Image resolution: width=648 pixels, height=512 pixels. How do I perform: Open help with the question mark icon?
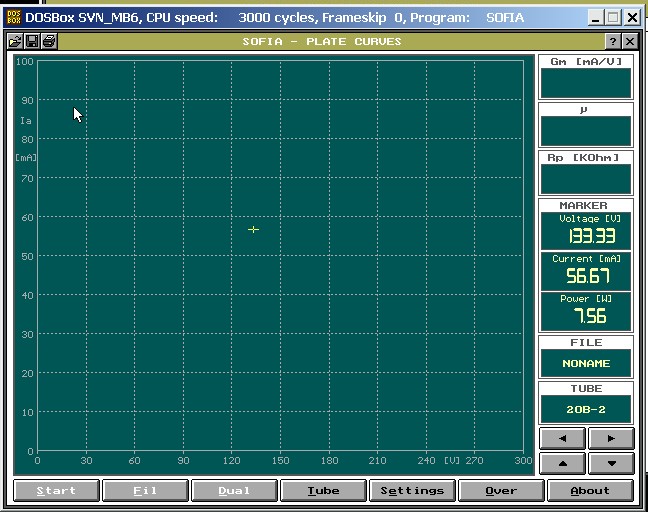tap(612, 41)
